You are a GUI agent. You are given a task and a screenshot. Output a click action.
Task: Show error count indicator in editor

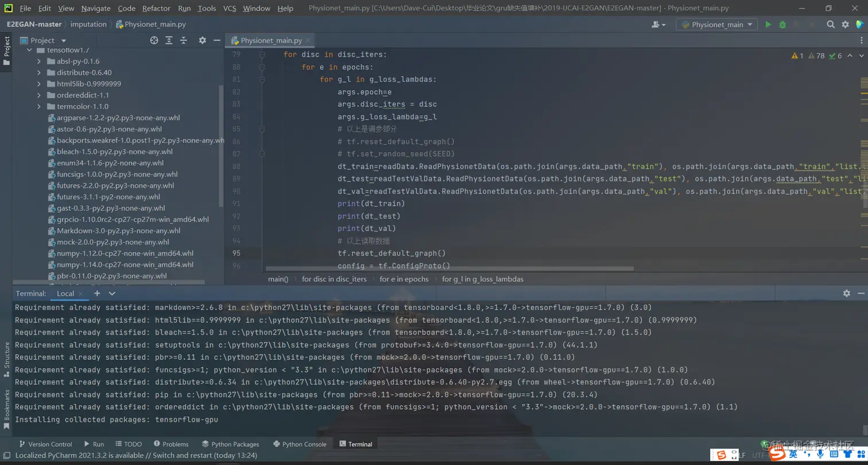[797, 56]
